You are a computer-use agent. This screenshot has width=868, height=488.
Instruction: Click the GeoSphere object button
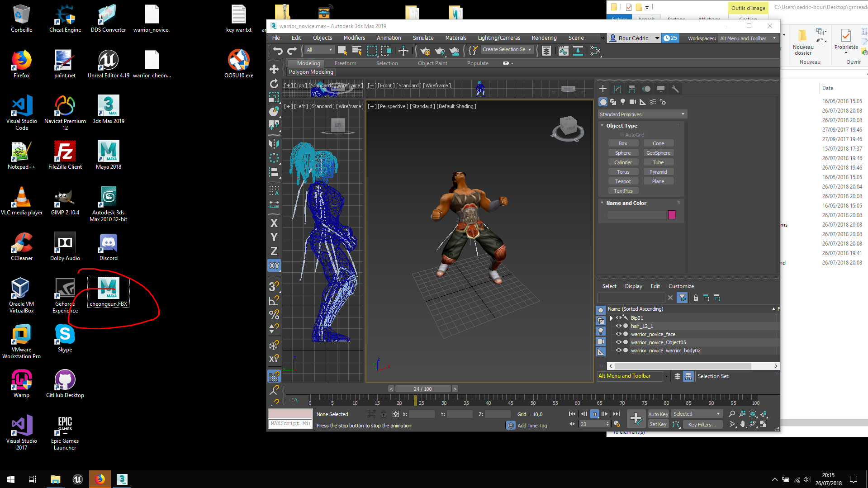[x=658, y=153]
